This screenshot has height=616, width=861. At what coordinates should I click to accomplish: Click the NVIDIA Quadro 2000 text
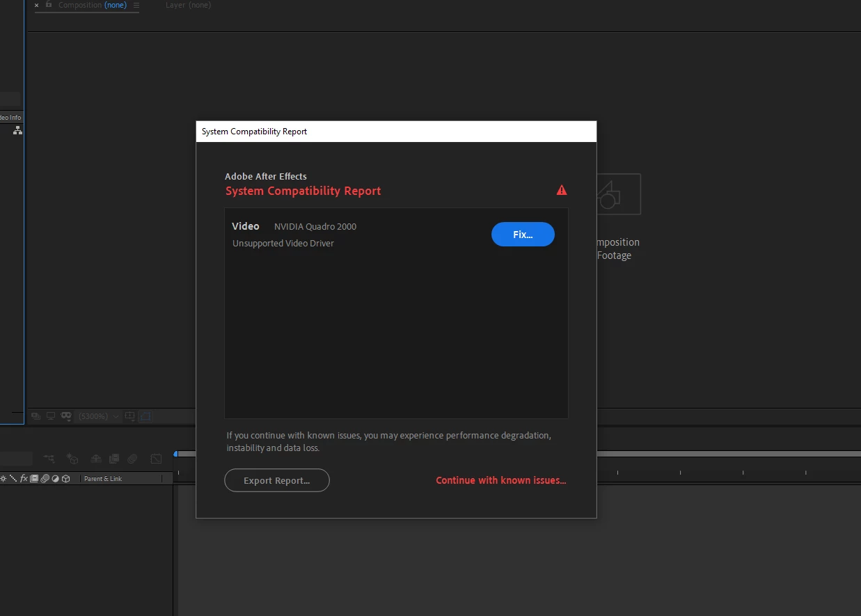point(315,226)
